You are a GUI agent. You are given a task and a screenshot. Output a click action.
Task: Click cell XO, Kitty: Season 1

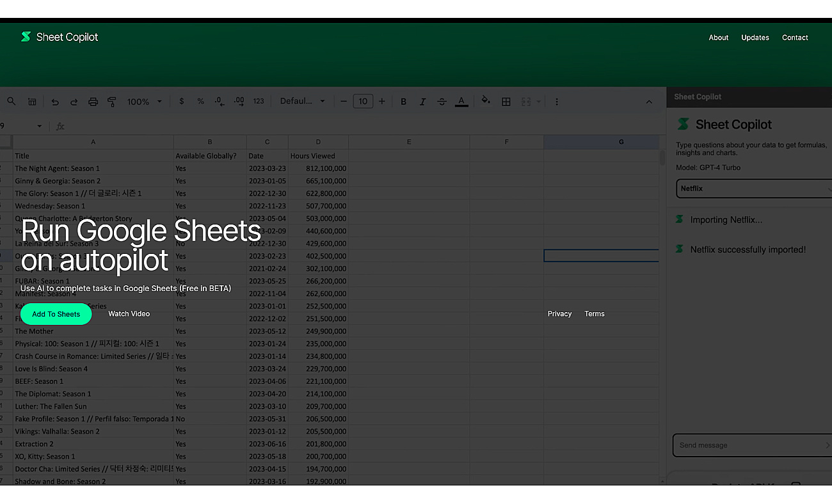pos(93,457)
